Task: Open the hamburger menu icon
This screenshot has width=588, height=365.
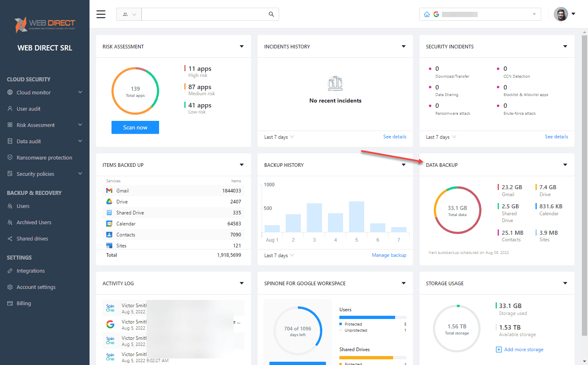Action: pos(101,14)
